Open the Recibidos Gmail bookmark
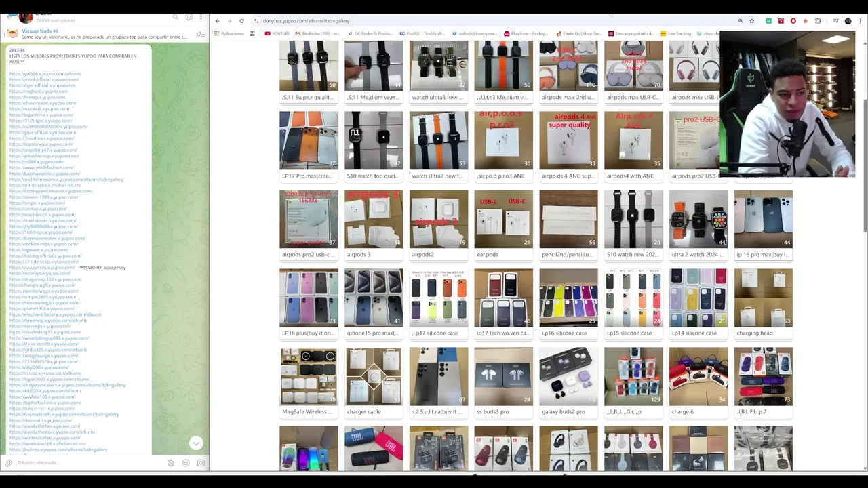 tap(319, 33)
